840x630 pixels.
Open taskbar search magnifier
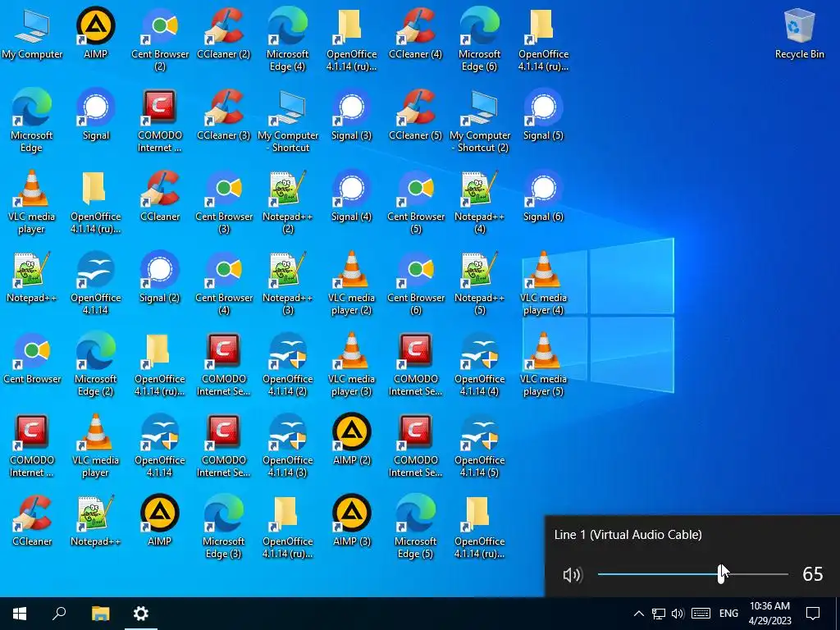tap(59, 614)
